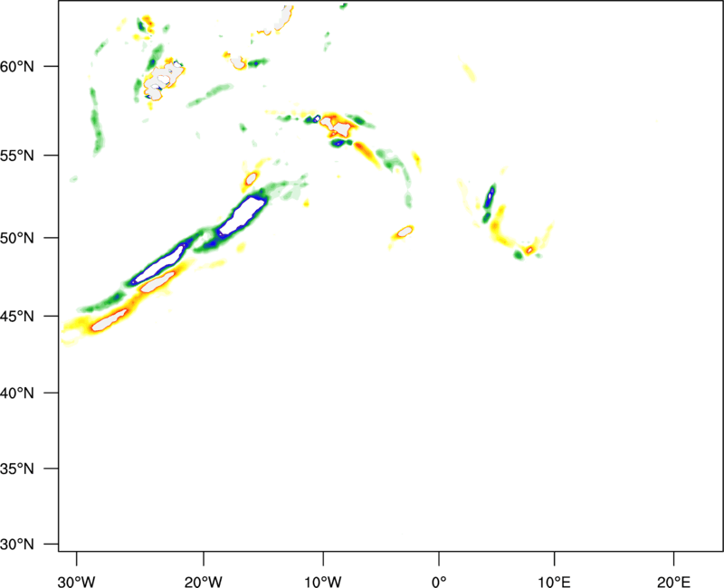The width and height of the screenshot is (724, 588).
Task: Click the 10°E longitude label
Action: [x=554, y=582]
